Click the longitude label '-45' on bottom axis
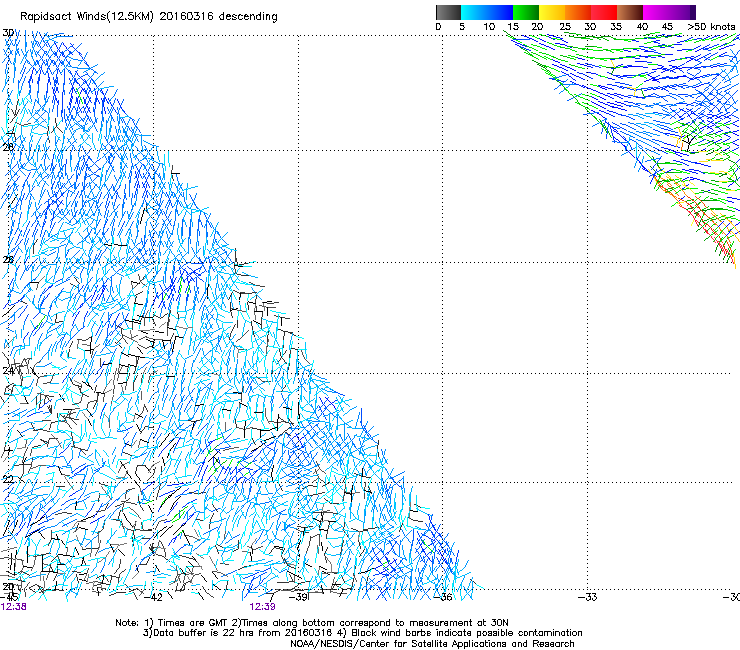This screenshot has height=650, width=740. [9, 597]
